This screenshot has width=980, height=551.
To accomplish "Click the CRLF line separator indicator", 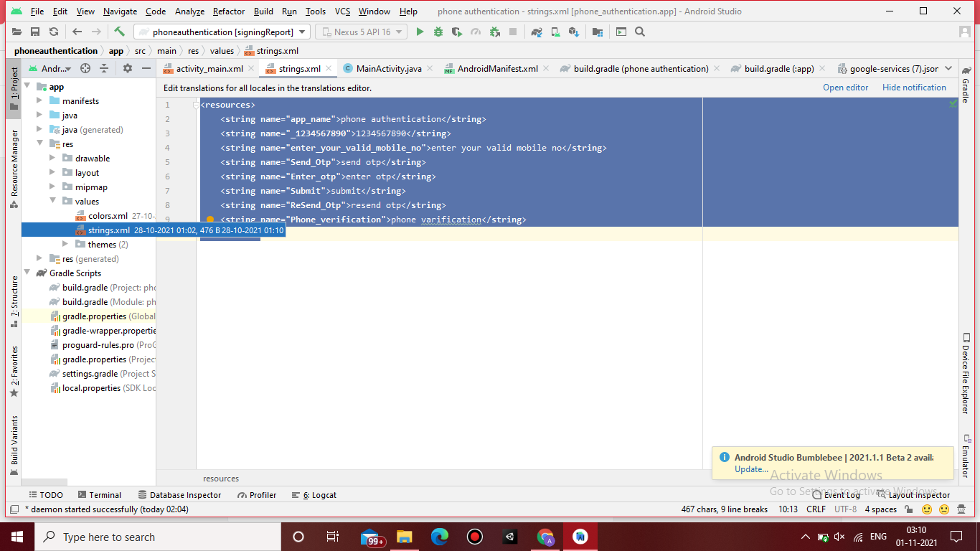I will [x=816, y=509].
